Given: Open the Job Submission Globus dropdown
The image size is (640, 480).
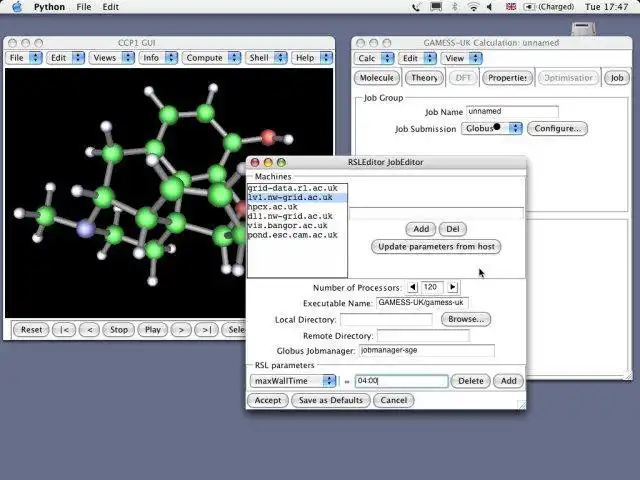Looking at the screenshot, I should pyautogui.click(x=491, y=128).
